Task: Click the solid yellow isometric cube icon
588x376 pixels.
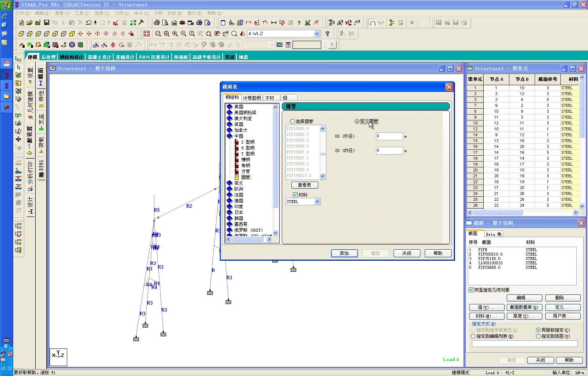Action: [x=72, y=34]
